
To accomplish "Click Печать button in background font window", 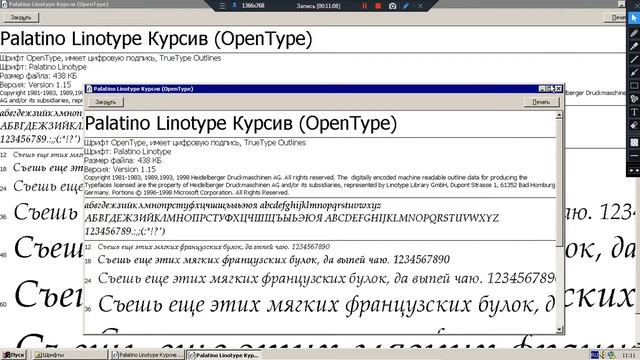I will (x=616, y=18).
